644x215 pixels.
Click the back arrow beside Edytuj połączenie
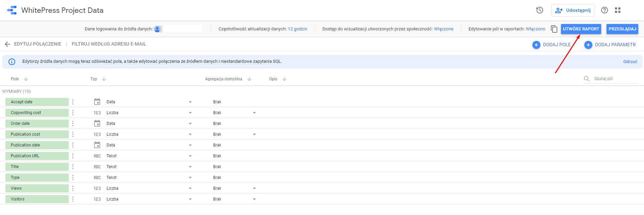click(x=7, y=44)
